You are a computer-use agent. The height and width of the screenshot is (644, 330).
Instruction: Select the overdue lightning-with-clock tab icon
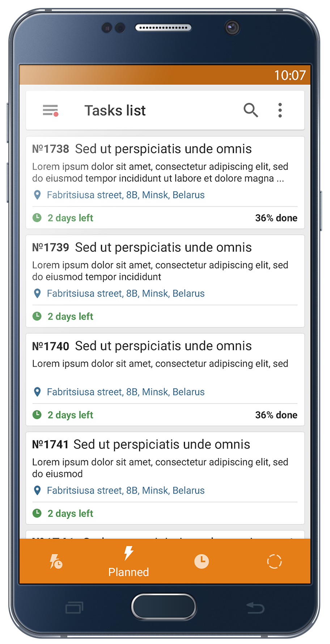pos(56,561)
